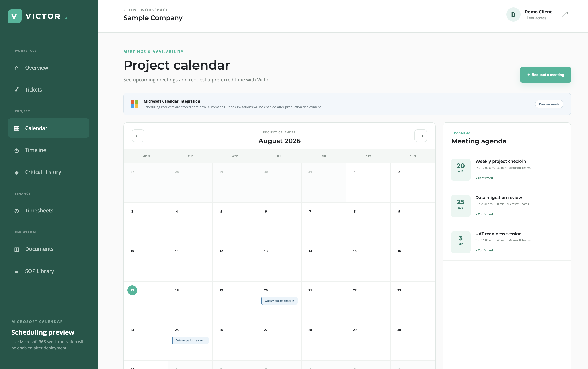This screenshot has width=588, height=369.
Task: Click the 20 AUG date tile
Action: click(x=460, y=170)
